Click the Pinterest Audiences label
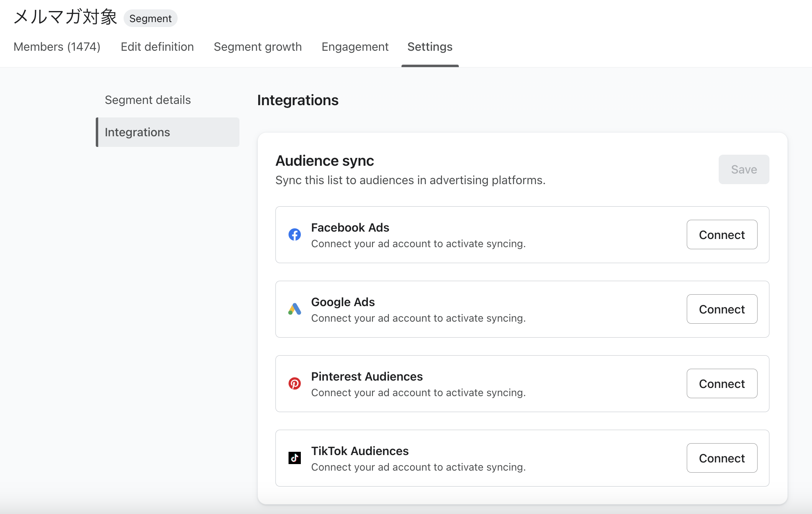This screenshot has height=514, width=812. tap(367, 376)
